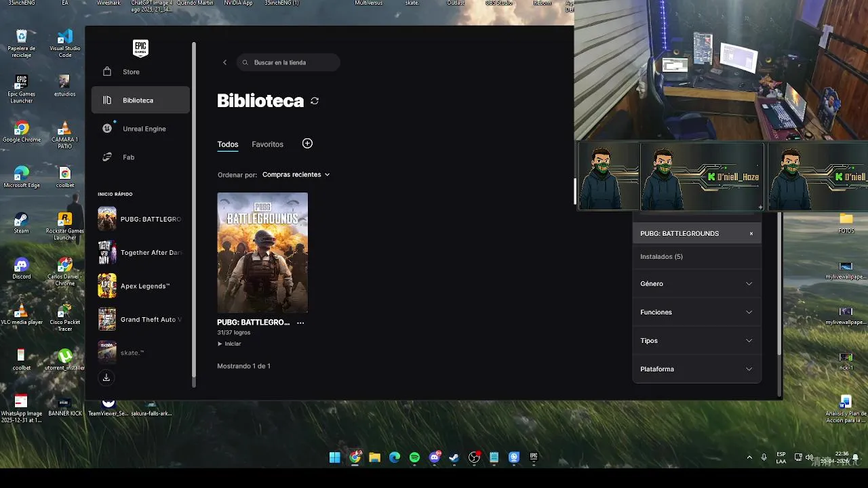
Task: Open the downloads icon in the sidebar
Action: point(106,378)
